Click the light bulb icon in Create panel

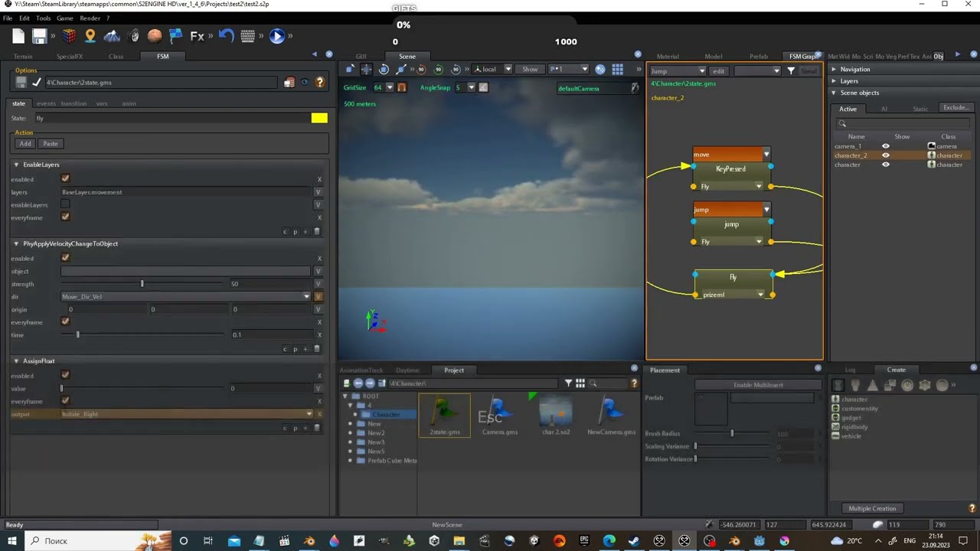856,385
